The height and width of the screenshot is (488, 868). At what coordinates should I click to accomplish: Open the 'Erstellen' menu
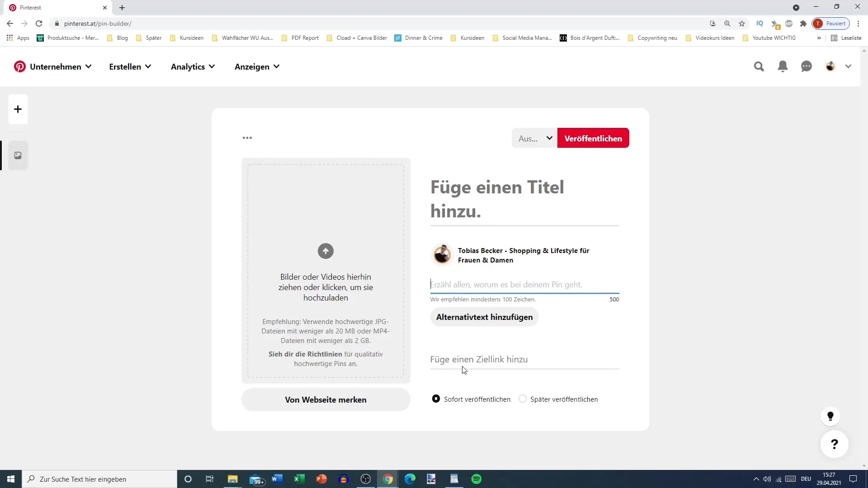[130, 67]
